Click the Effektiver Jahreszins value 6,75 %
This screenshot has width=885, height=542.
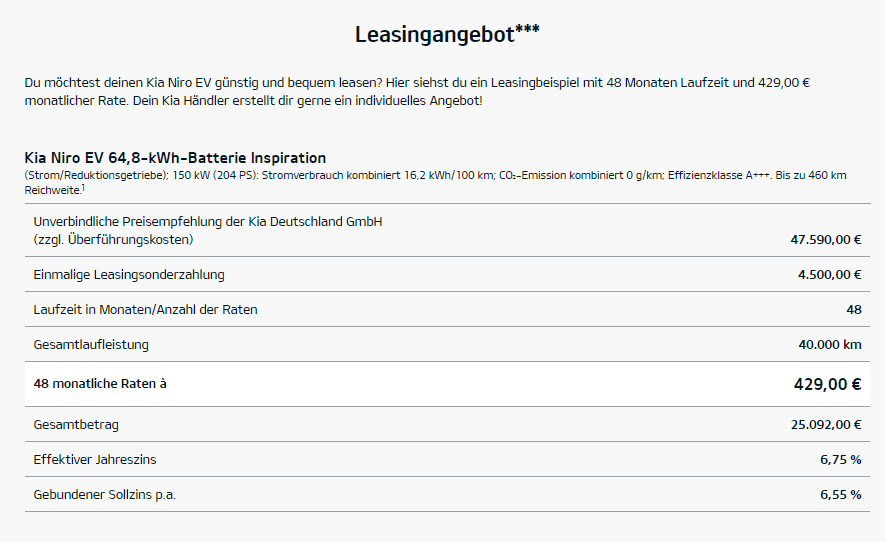pyautogui.click(x=840, y=459)
